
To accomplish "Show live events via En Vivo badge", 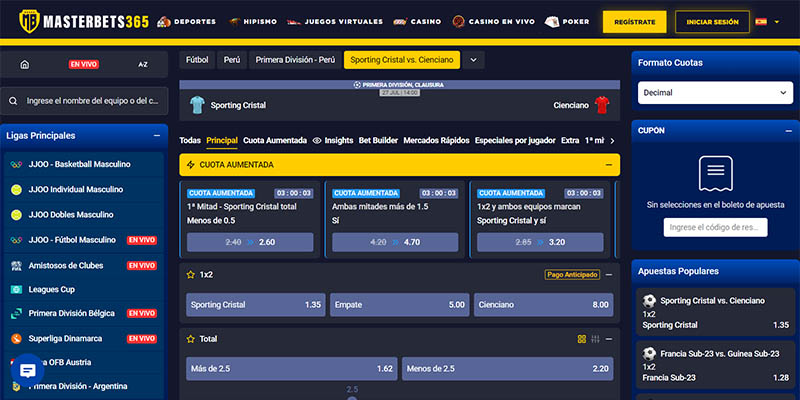I will (84, 64).
